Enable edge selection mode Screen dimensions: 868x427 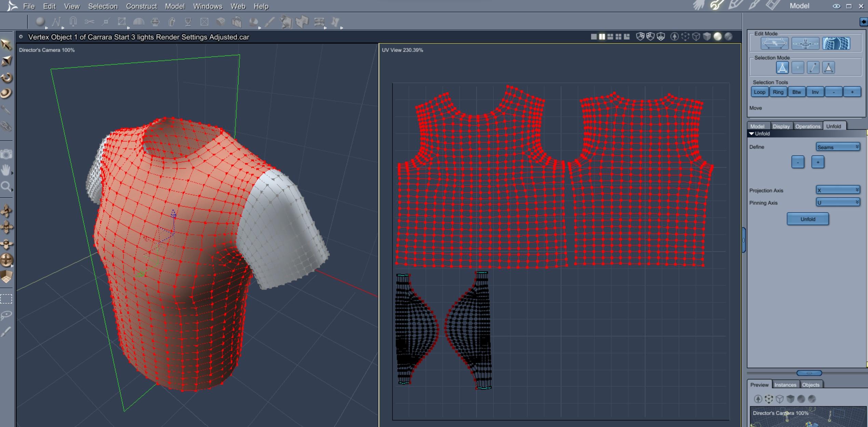[x=813, y=68]
